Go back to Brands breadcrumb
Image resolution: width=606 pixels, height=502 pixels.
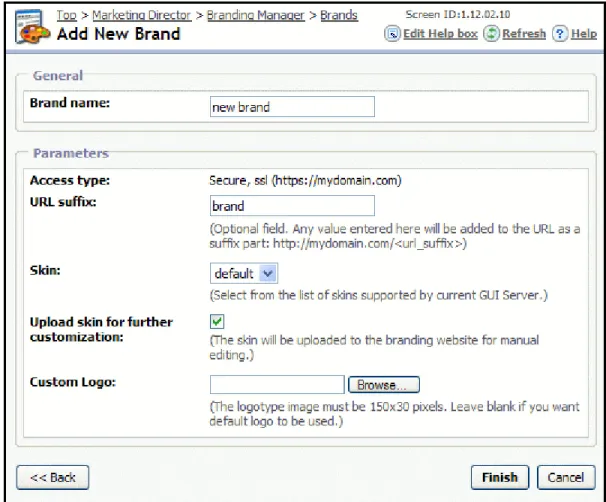tap(339, 15)
